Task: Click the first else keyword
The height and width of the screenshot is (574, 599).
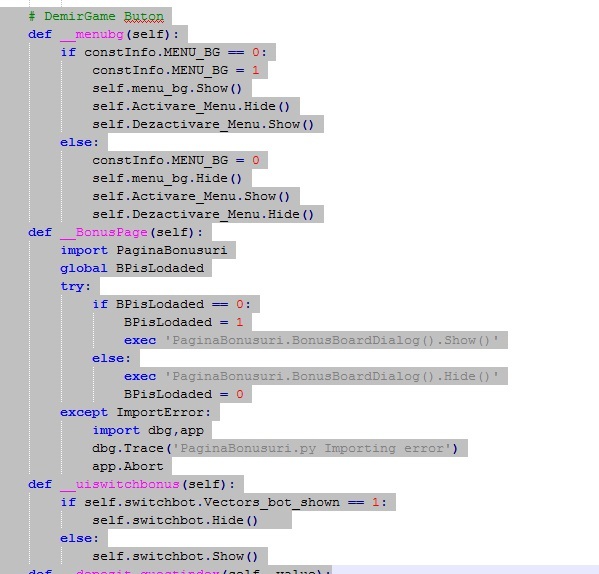Action: (x=79, y=142)
